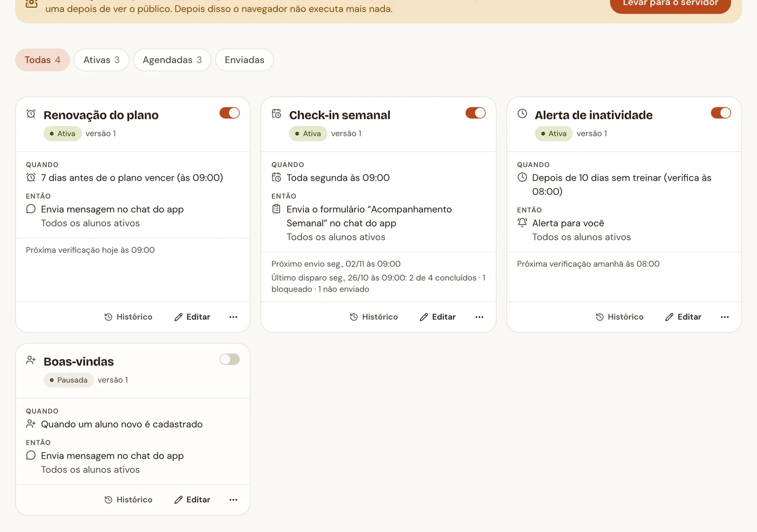Click the Ativa badge on Check-in semanal

tap(308, 134)
